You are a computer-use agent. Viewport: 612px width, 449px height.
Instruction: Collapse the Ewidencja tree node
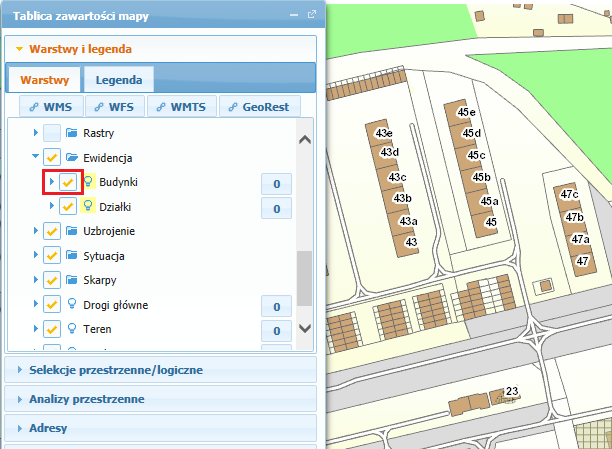[x=36, y=156]
